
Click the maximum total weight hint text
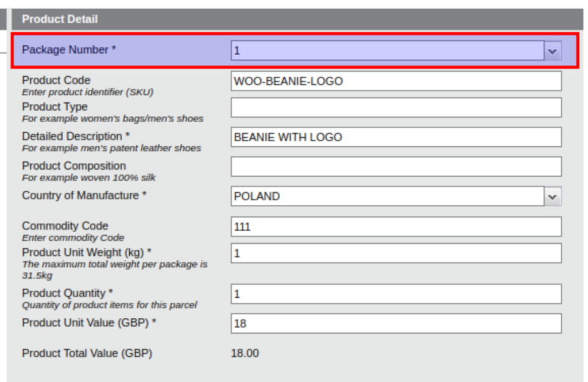(x=115, y=270)
